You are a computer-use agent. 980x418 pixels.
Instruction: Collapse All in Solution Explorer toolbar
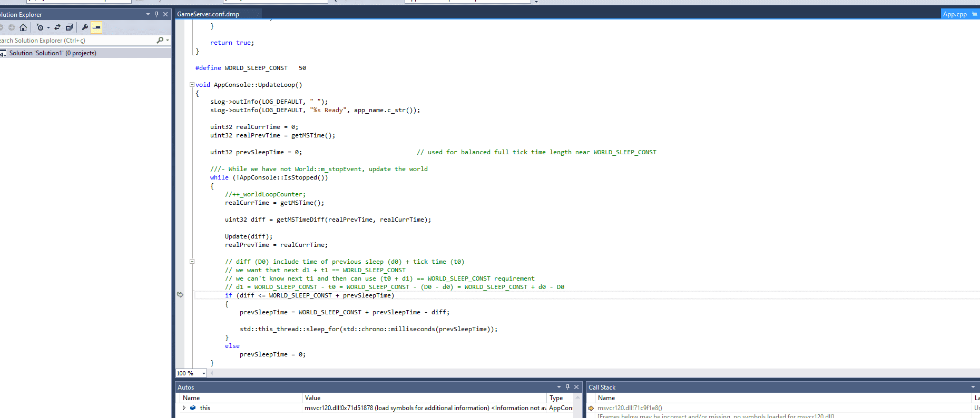tap(69, 27)
